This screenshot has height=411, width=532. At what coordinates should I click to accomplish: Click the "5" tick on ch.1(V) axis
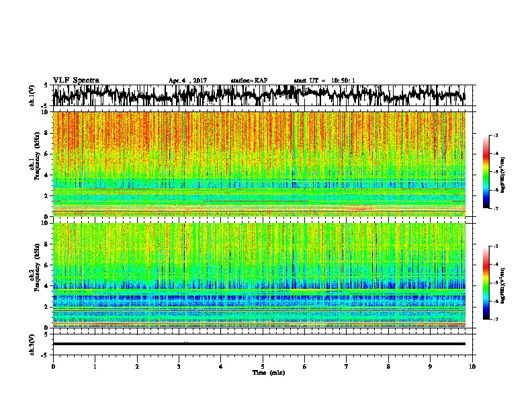(46, 85)
